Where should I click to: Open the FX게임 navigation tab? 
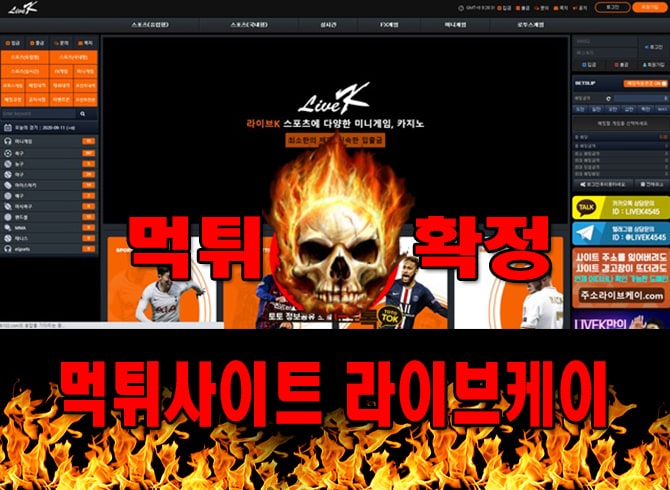point(389,25)
